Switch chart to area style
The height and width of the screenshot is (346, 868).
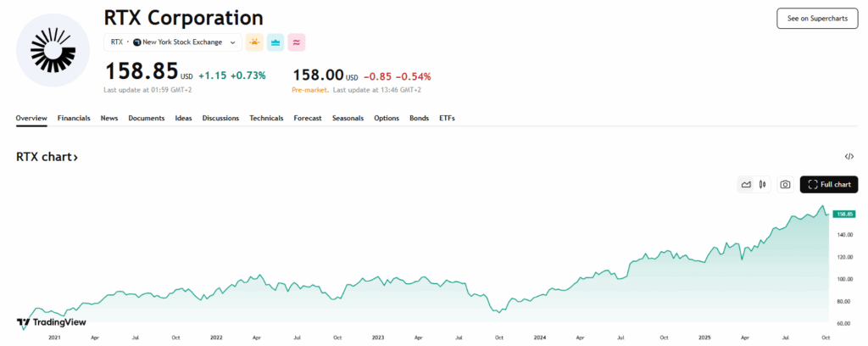coord(747,184)
